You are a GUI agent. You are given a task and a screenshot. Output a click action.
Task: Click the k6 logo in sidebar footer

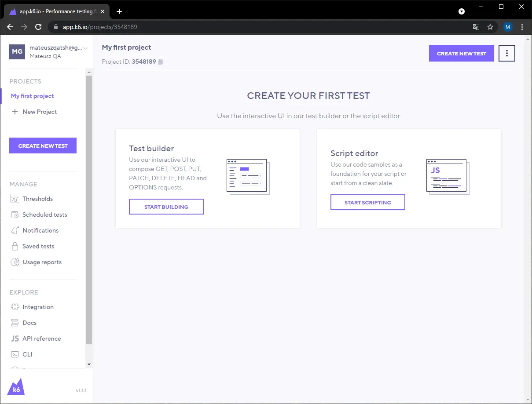tap(16, 386)
